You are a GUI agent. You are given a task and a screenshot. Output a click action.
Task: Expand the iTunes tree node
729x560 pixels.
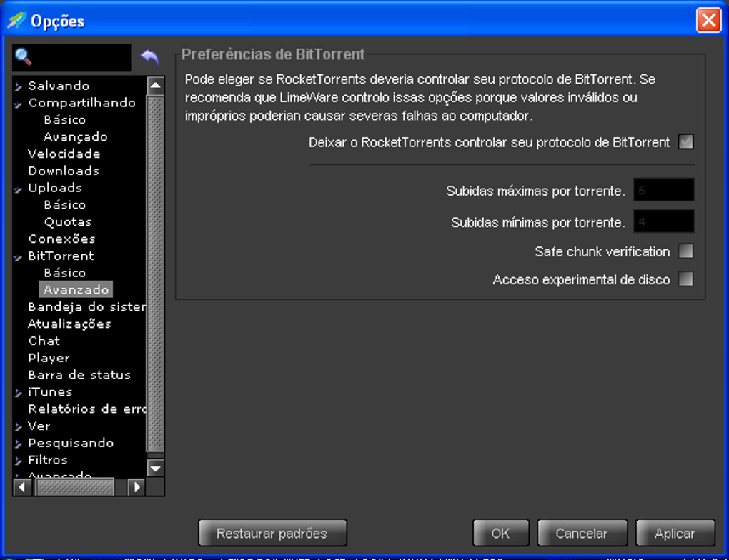point(18,393)
